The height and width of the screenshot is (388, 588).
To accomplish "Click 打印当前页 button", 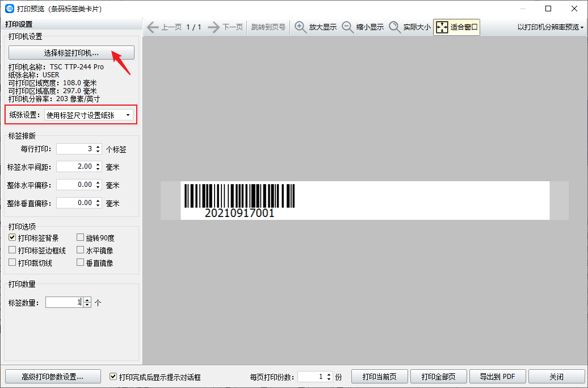I will [380, 377].
